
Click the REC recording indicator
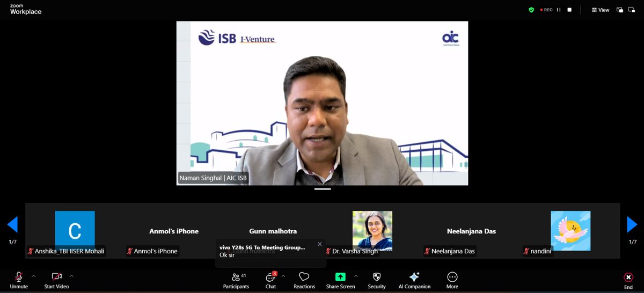pyautogui.click(x=545, y=10)
